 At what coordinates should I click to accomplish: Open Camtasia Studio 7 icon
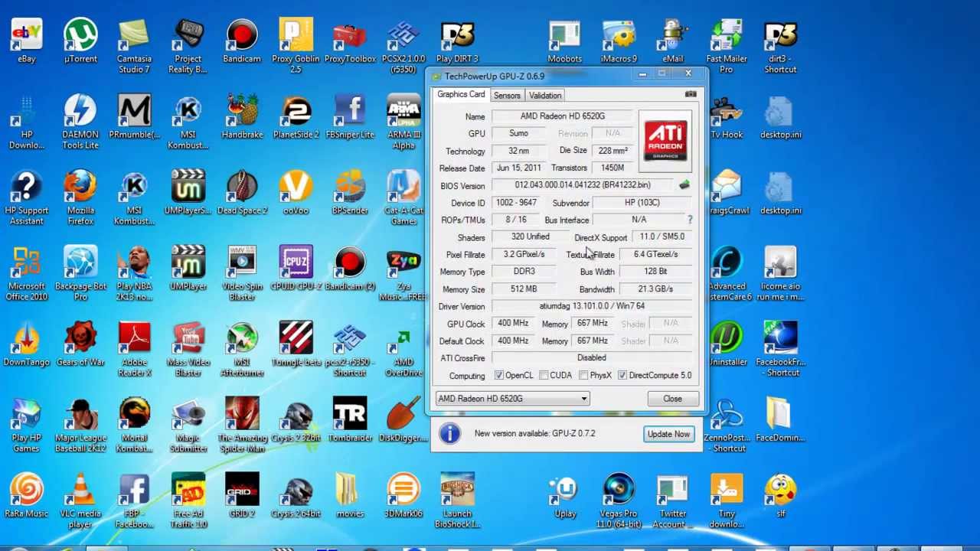point(134,45)
